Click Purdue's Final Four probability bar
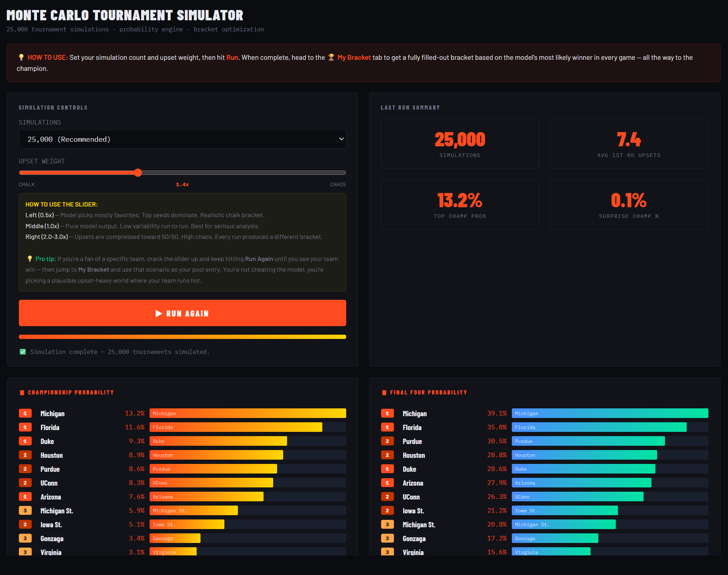Image resolution: width=728 pixels, height=575 pixels. coord(588,441)
